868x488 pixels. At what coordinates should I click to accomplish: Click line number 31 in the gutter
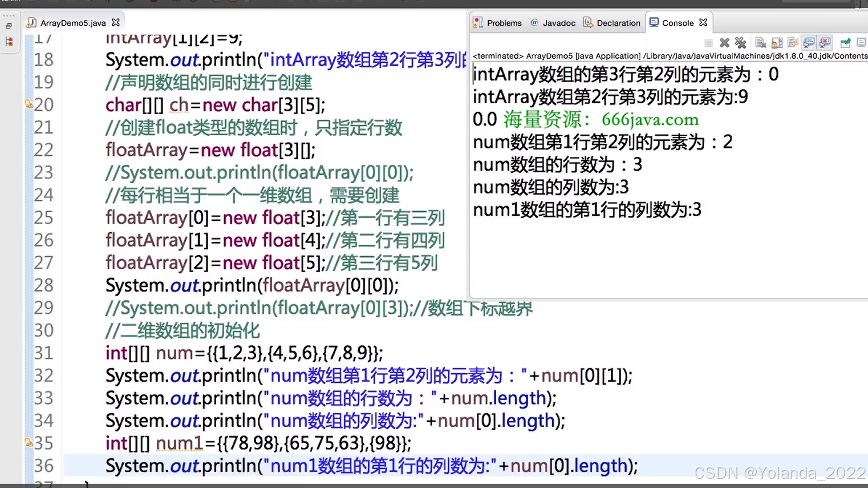43,353
